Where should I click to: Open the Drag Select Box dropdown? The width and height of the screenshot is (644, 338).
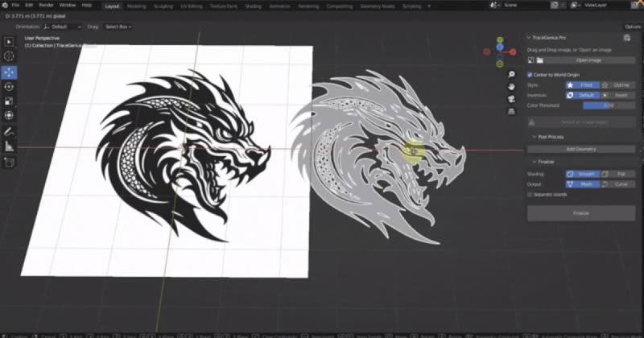coord(118,27)
